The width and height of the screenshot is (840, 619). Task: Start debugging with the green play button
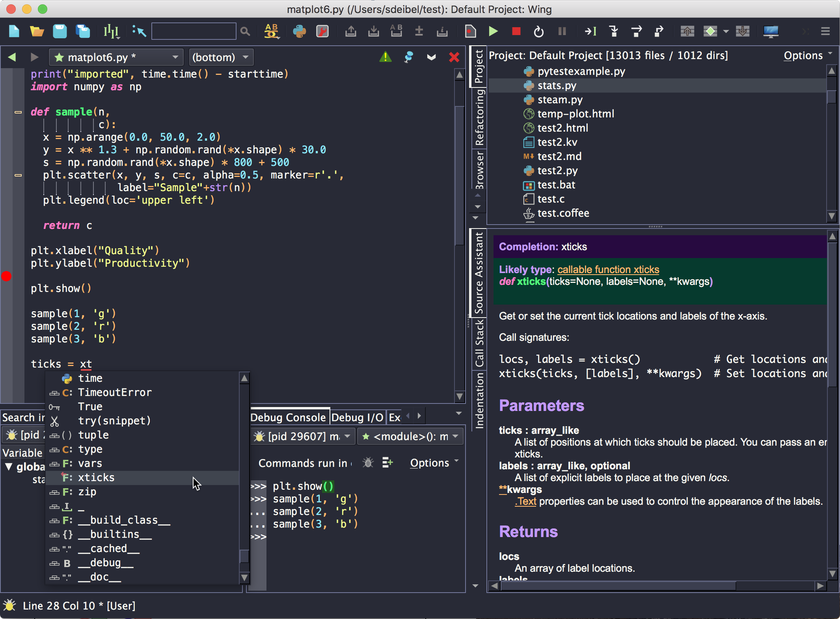pyautogui.click(x=493, y=31)
